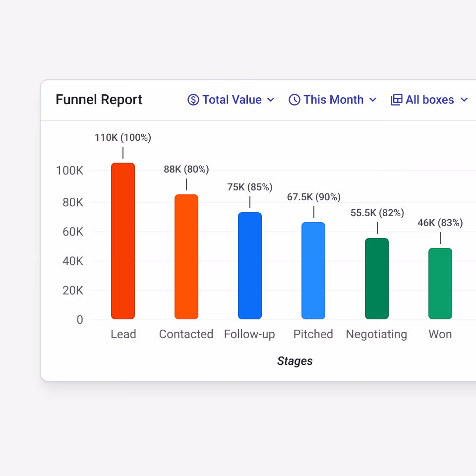Open the All boxes filter
Screen dimensions: 476x476
click(x=429, y=100)
